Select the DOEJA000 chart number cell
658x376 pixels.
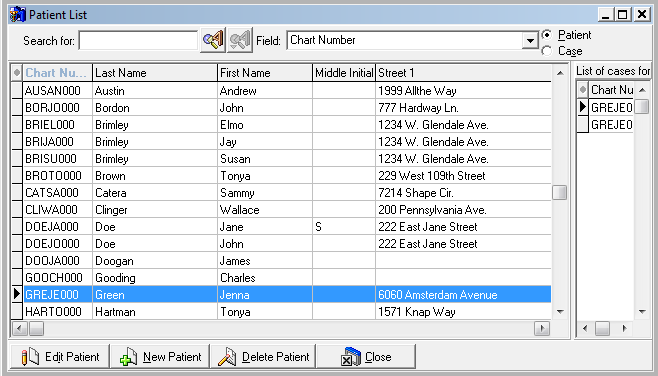pos(57,227)
